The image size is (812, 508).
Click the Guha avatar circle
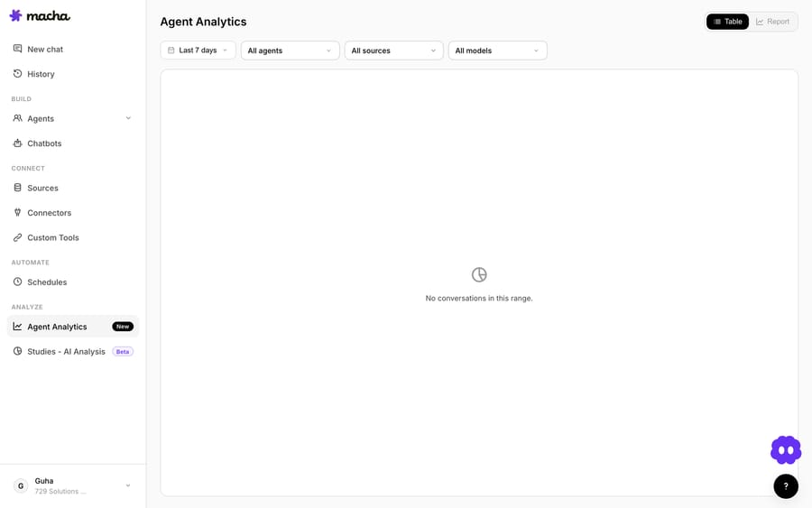pos(21,485)
